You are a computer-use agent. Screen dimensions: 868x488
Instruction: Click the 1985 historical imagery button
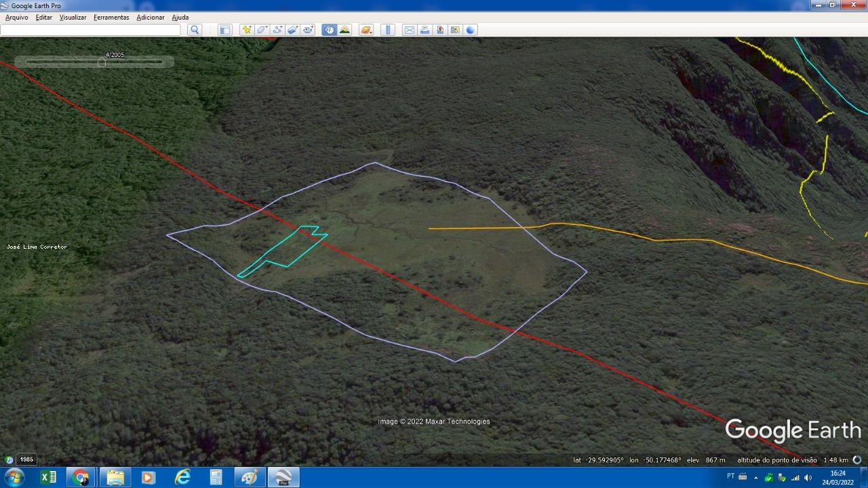point(26,460)
